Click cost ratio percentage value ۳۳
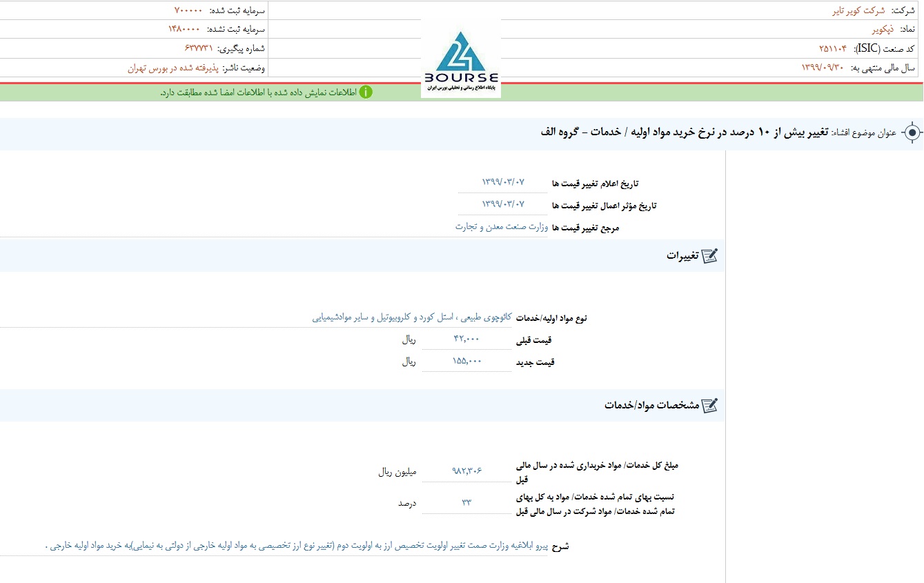 coord(466,502)
